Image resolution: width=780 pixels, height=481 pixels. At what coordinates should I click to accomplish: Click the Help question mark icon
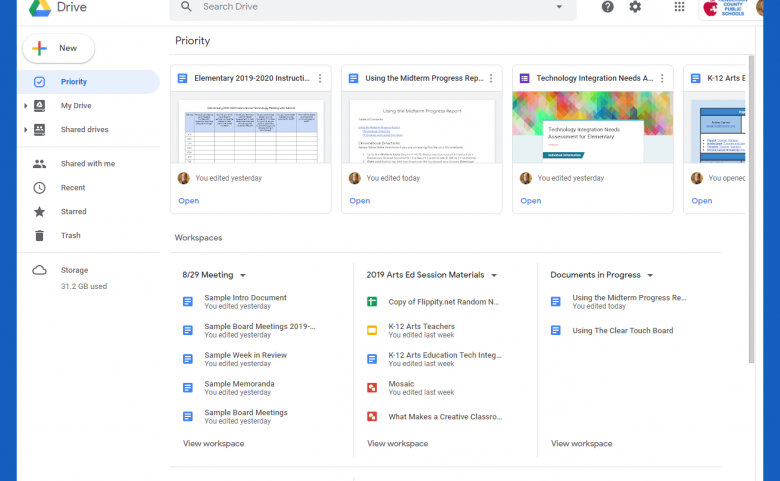click(x=608, y=7)
